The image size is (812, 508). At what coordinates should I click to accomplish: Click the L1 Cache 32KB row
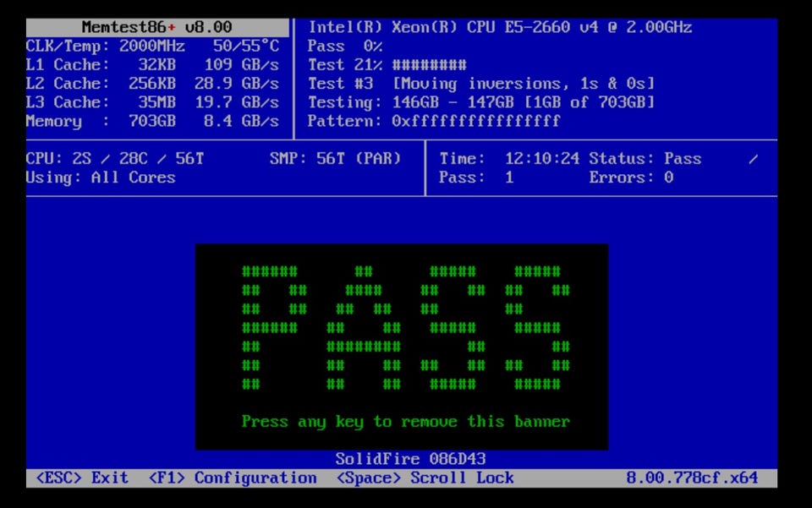(x=153, y=65)
